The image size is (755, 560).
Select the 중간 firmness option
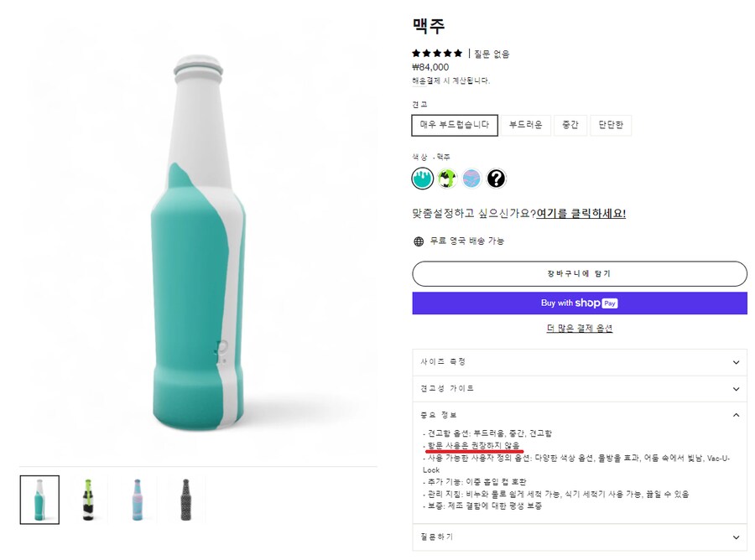[570, 126]
